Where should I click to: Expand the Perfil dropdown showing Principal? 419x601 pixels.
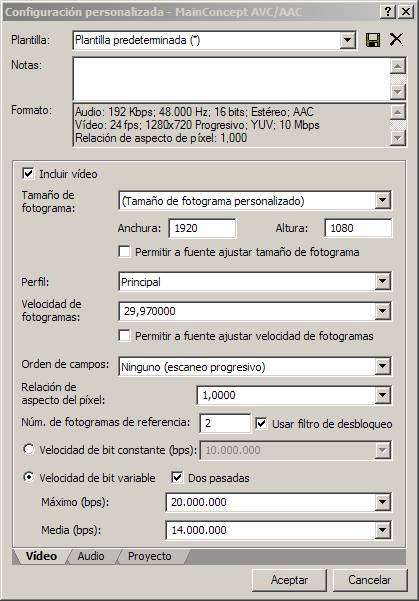point(382,282)
